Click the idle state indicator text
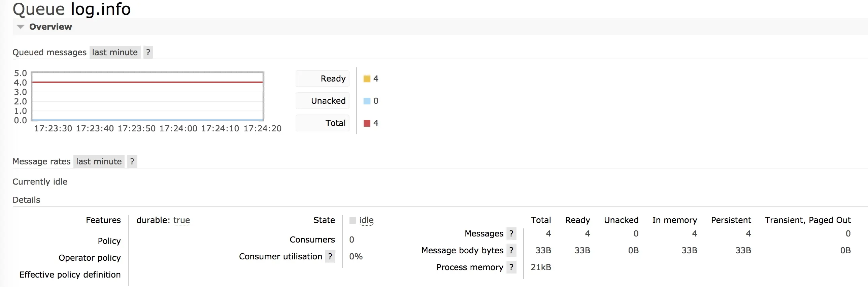 pyautogui.click(x=366, y=221)
